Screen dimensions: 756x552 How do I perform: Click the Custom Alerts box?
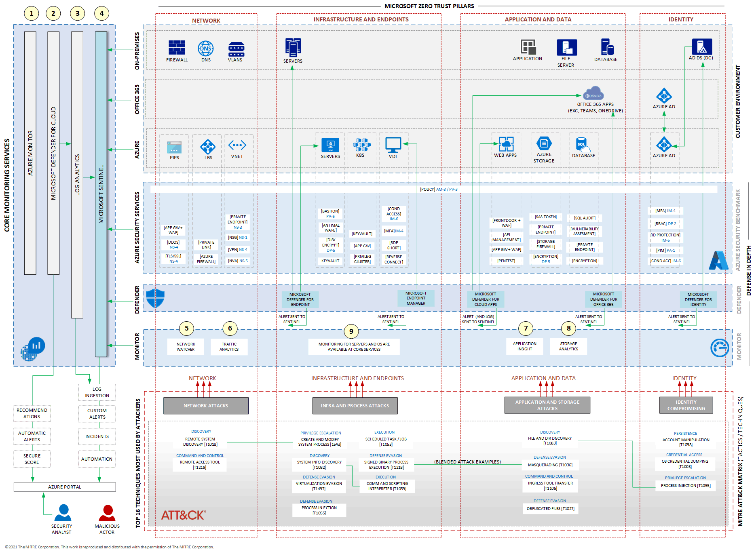pyautogui.click(x=97, y=414)
